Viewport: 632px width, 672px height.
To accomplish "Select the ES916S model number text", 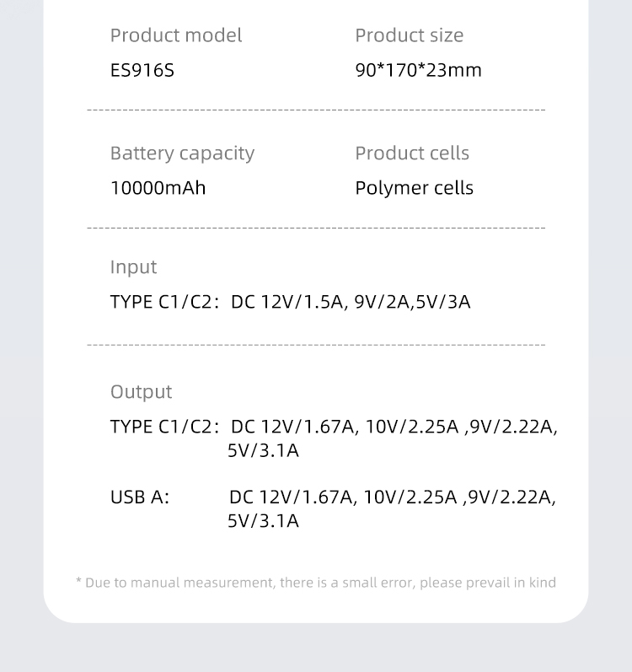I will [x=142, y=70].
